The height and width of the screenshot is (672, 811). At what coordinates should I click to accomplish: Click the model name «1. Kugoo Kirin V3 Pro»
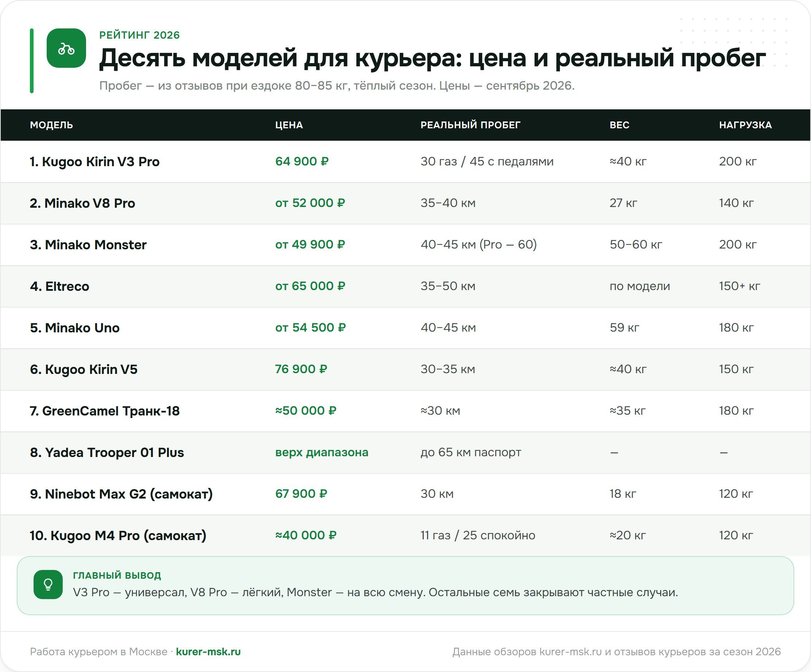[x=94, y=162]
